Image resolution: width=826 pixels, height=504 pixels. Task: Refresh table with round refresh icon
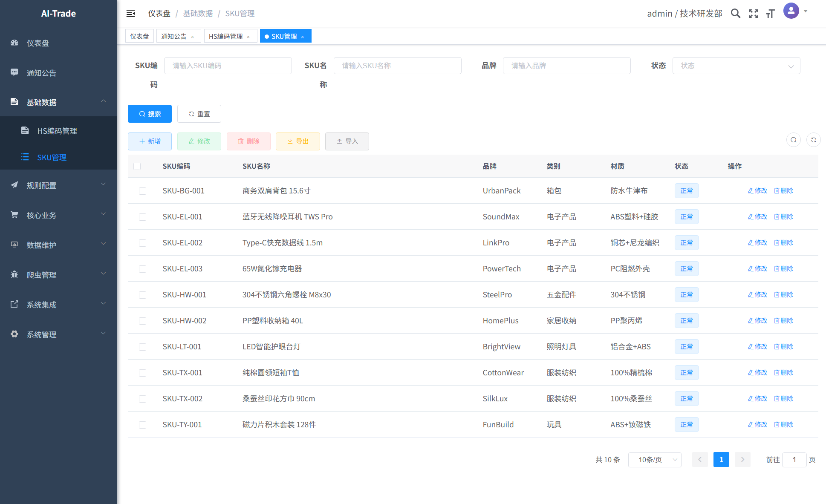coord(814,140)
